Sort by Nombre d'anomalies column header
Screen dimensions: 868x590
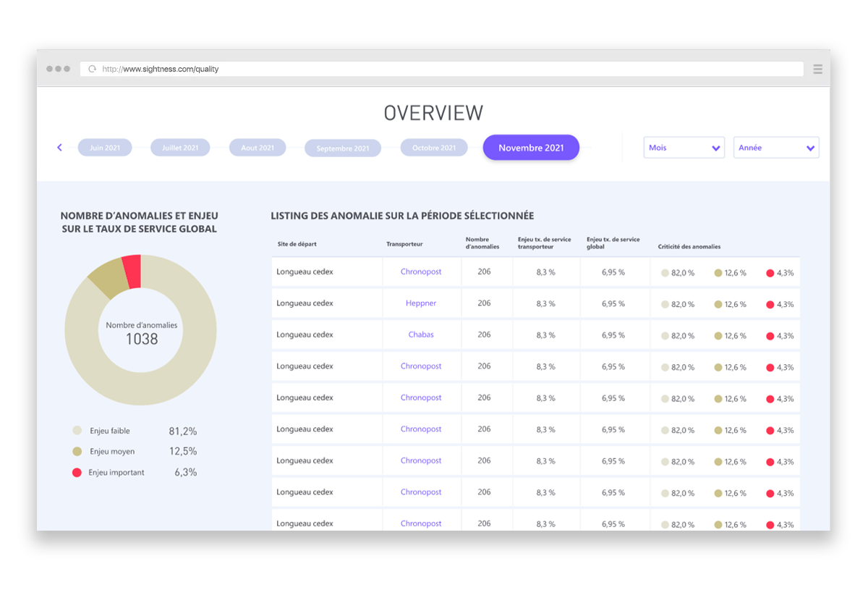482,243
